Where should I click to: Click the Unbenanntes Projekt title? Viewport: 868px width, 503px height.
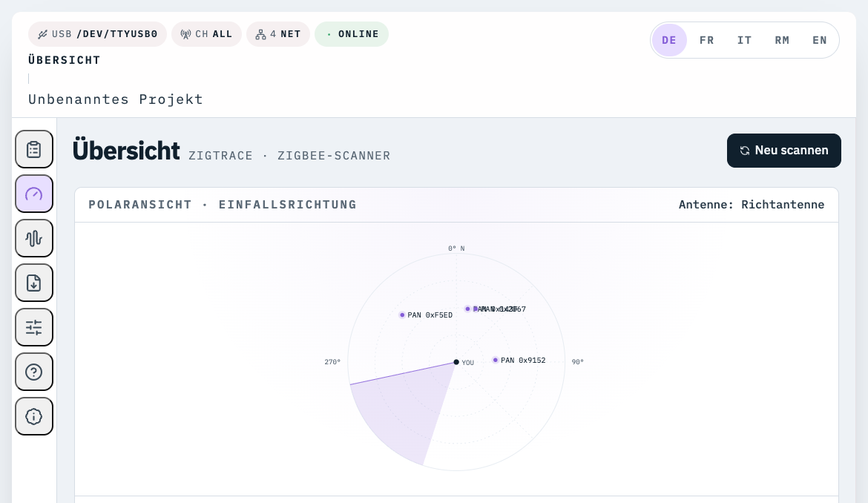(x=116, y=99)
